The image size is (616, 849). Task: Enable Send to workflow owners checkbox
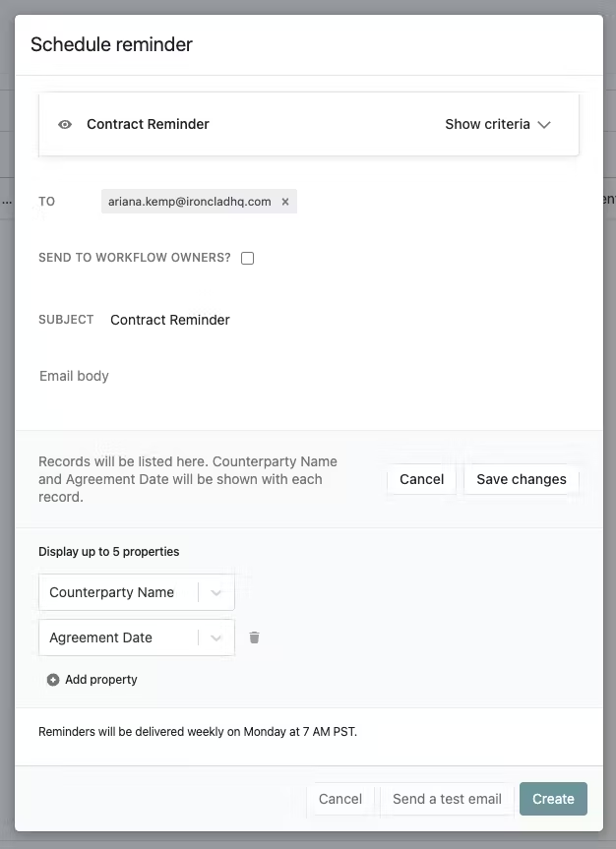click(248, 258)
